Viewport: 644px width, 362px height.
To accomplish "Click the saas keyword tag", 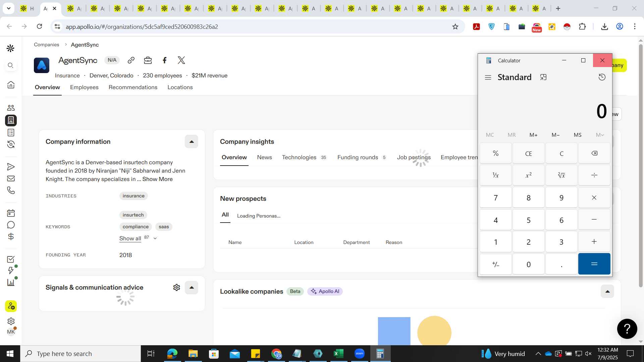I will (x=164, y=227).
